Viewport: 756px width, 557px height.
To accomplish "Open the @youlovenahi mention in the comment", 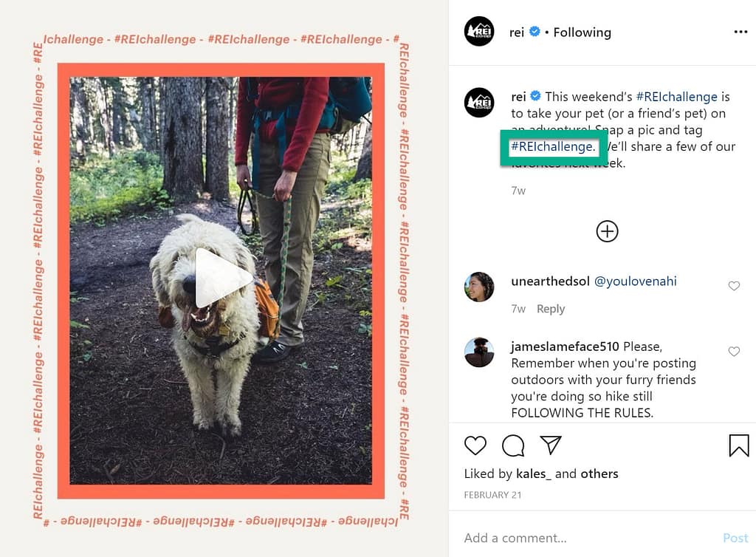I will (x=635, y=281).
